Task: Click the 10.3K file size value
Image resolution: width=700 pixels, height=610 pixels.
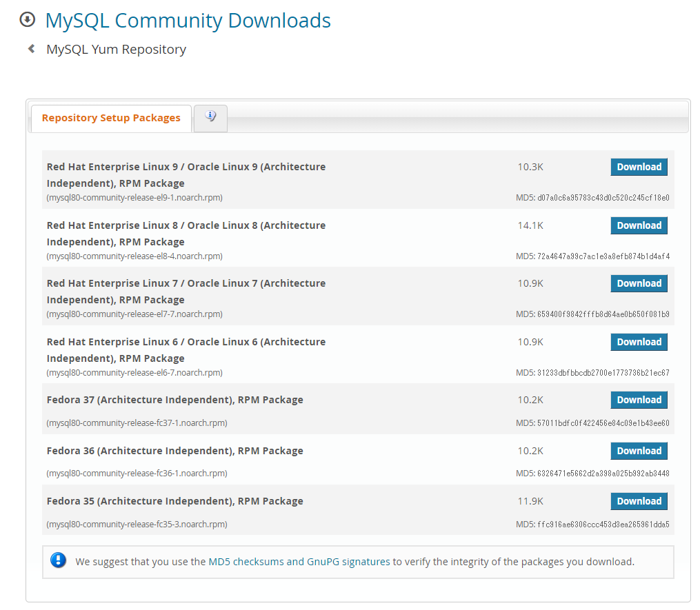Action: (x=530, y=167)
